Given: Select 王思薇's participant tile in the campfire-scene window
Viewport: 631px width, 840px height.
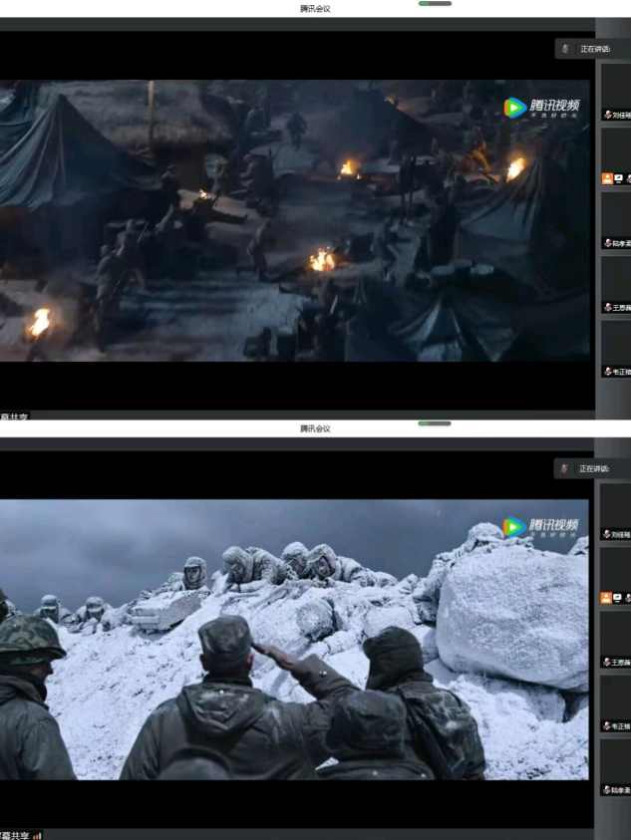Looking at the screenshot, I should click(x=615, y=285).
